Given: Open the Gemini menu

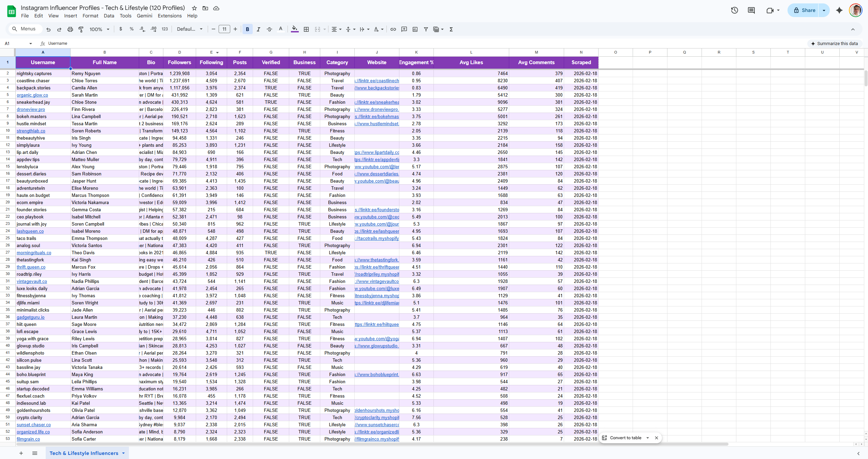Looking at the screenshot, I should coord(144,16).
